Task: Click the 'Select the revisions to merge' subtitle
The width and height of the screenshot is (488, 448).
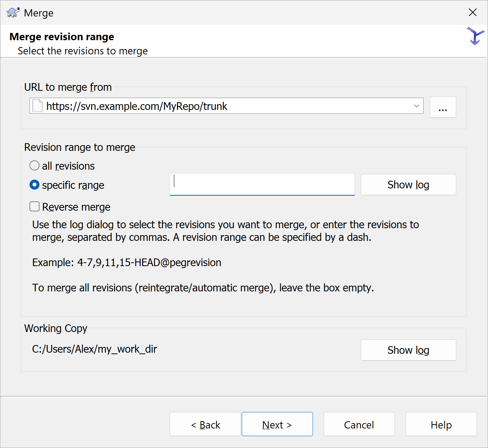Action: (83, 51)
